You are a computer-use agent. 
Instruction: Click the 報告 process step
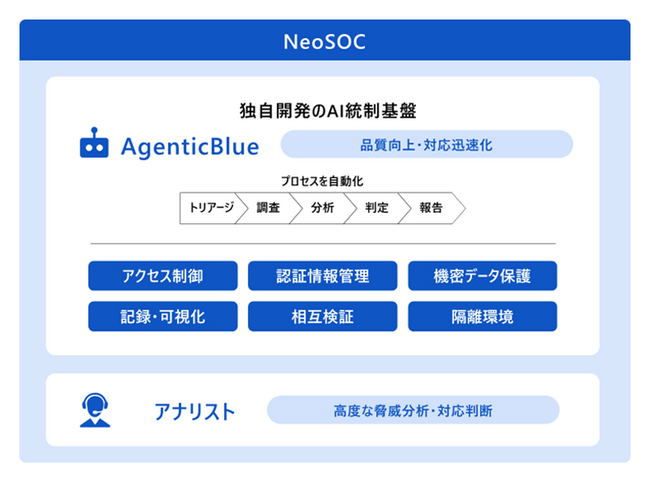coord(431,208)
